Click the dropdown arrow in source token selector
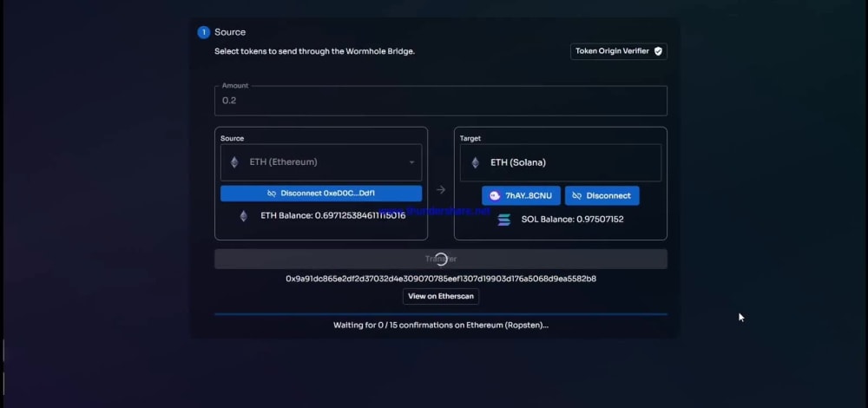This screenshot has width=868, height=408. 411,162
